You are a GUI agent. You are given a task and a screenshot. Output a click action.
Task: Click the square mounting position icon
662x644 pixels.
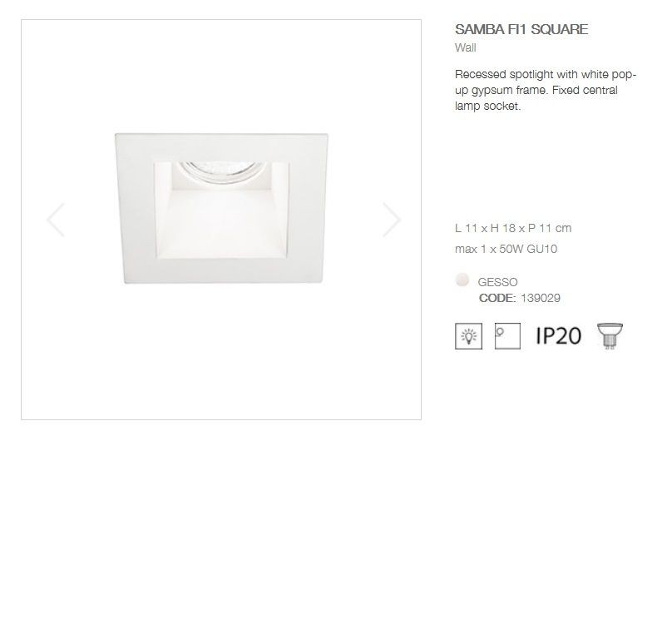point(507,336)
